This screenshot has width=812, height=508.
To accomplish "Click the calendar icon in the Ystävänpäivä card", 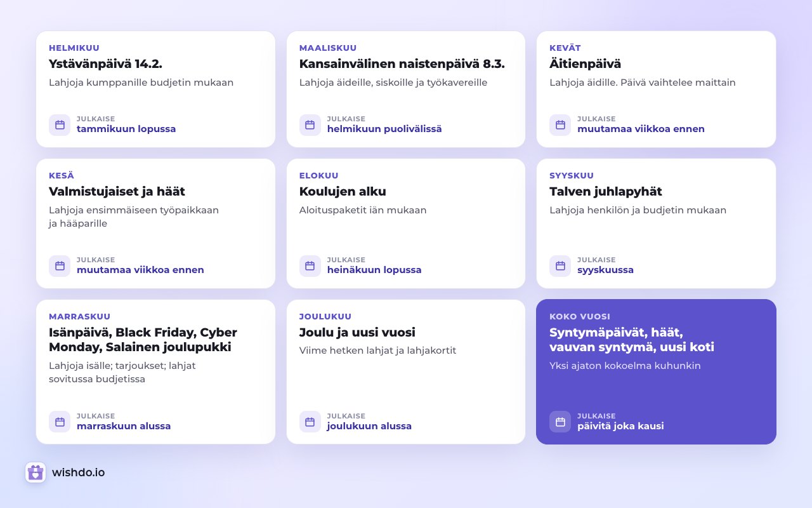I will (60, 124).
